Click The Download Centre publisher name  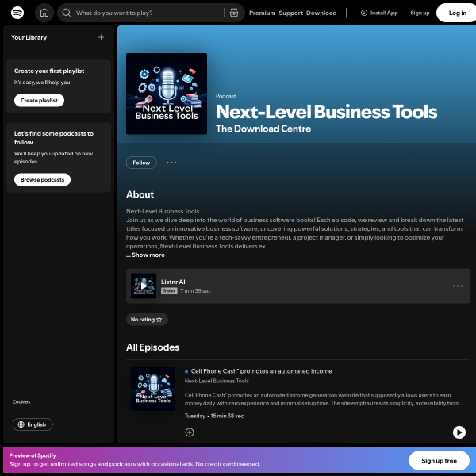(263, 129)
